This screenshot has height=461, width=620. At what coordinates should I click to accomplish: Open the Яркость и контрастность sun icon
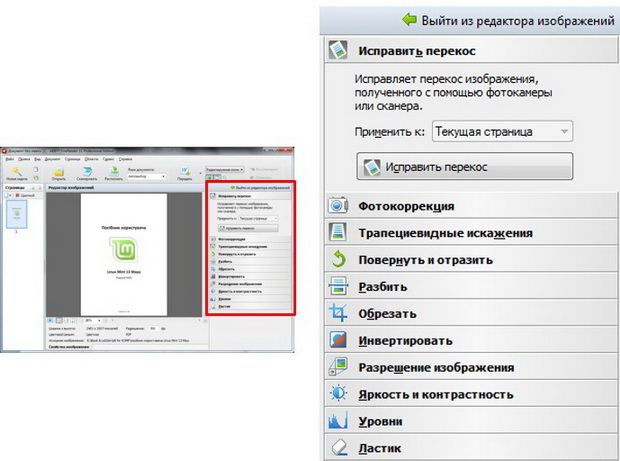point(337,395)
